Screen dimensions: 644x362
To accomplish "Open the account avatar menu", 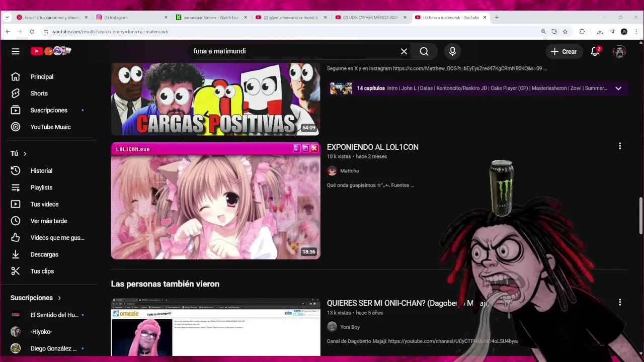I will click(619, 51).
